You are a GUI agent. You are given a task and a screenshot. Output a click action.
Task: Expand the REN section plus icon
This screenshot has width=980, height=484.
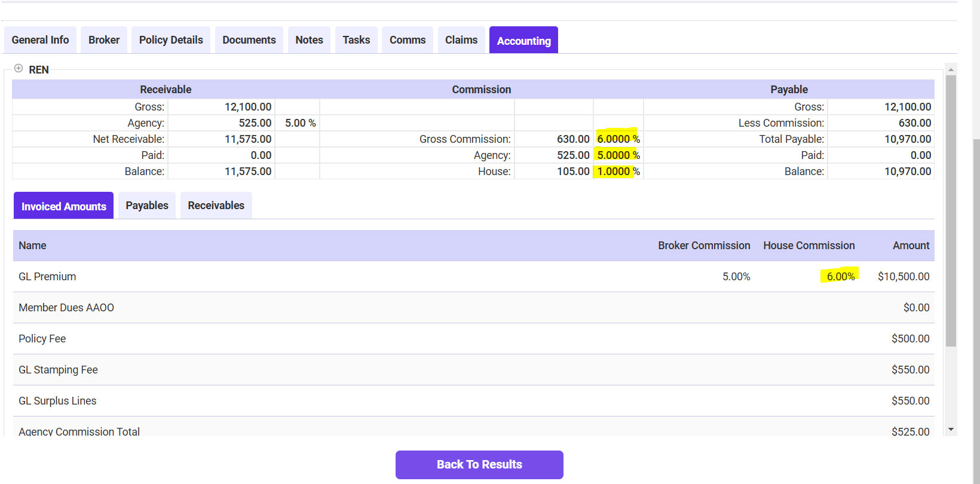pyautogui.click(x=19, y=69)
